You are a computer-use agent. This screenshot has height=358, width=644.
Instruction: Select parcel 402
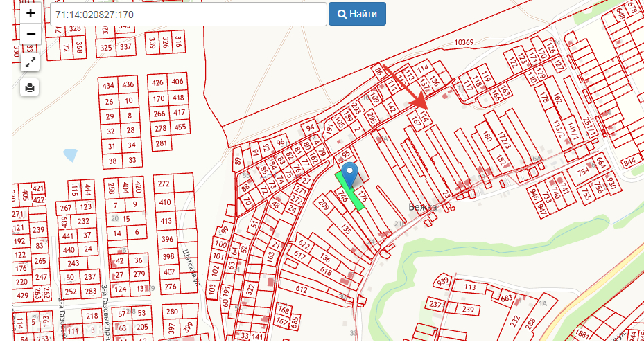coord(169,272)
